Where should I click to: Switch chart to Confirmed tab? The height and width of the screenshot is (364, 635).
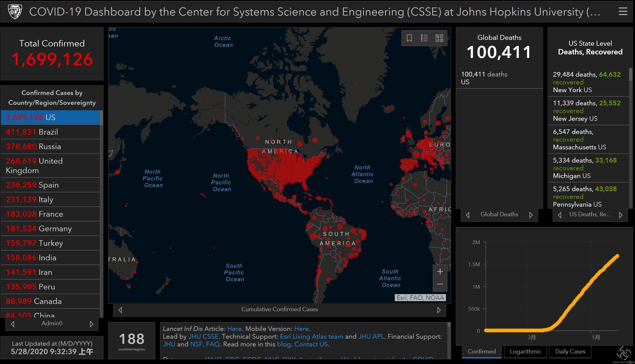coord(482,352)
